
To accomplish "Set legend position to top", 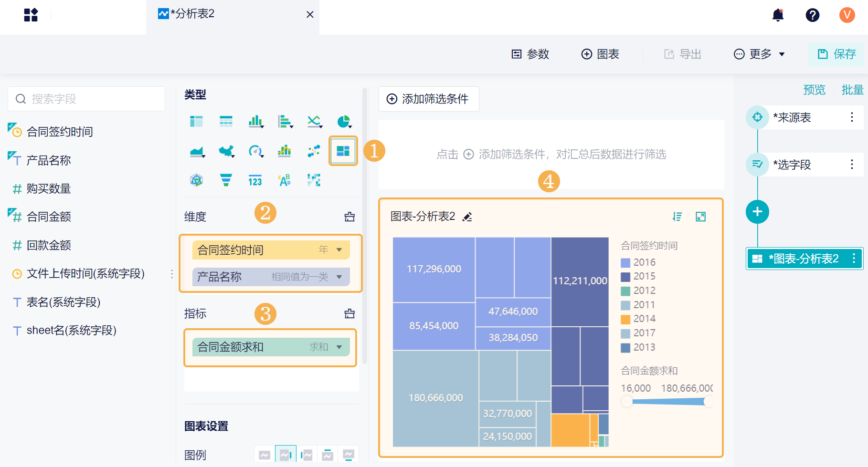I will coord(328,455).
